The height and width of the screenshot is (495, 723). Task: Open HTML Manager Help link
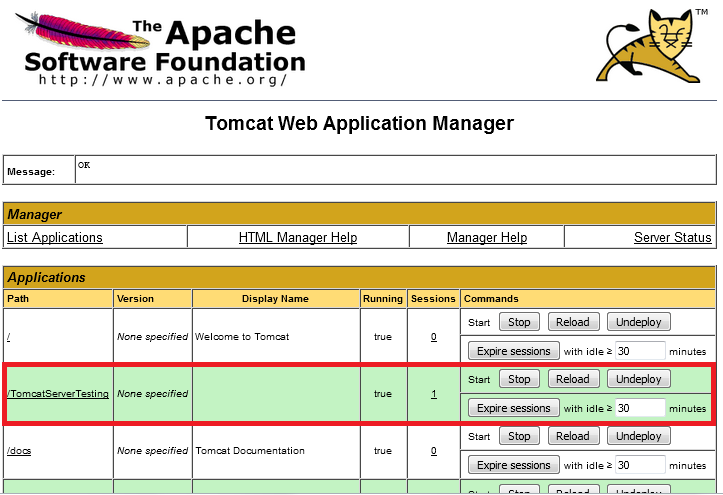(298, 237)
